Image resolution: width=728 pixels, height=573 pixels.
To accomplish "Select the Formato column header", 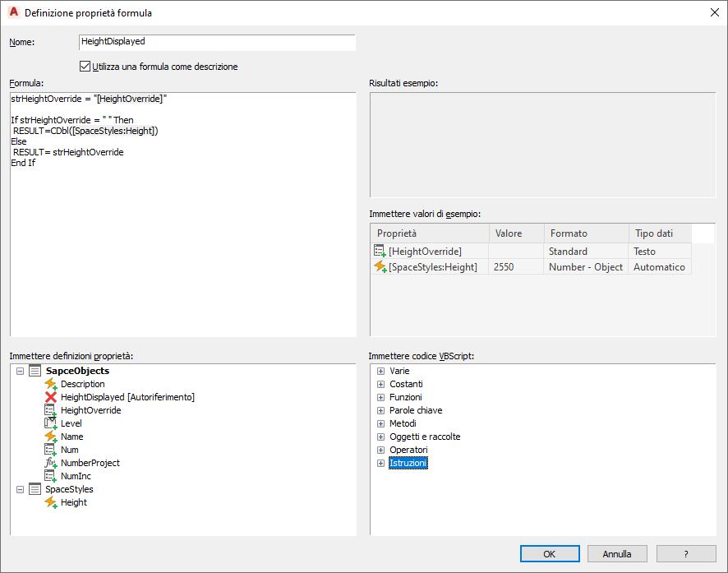I will click(x=587, y=233).
